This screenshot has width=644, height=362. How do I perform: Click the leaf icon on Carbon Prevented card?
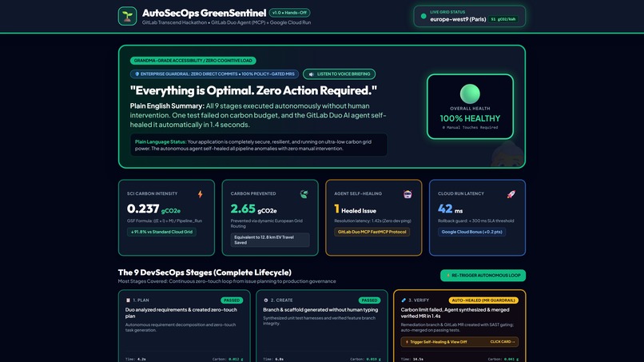tap(304, 194)
